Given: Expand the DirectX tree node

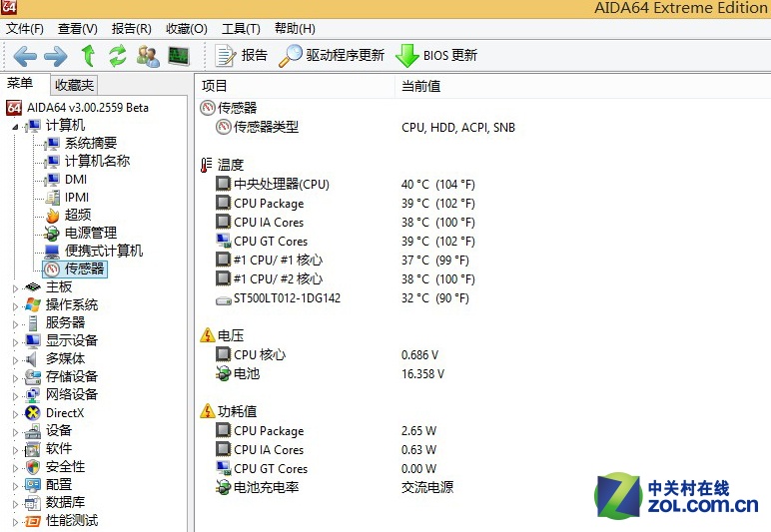Looking at the screenshot, I should 15,414.
